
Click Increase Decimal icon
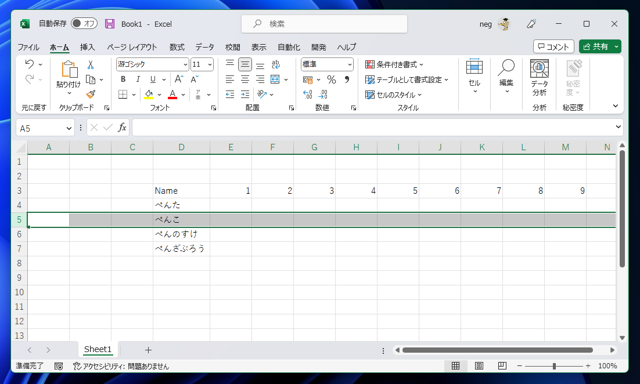[308, 95]
